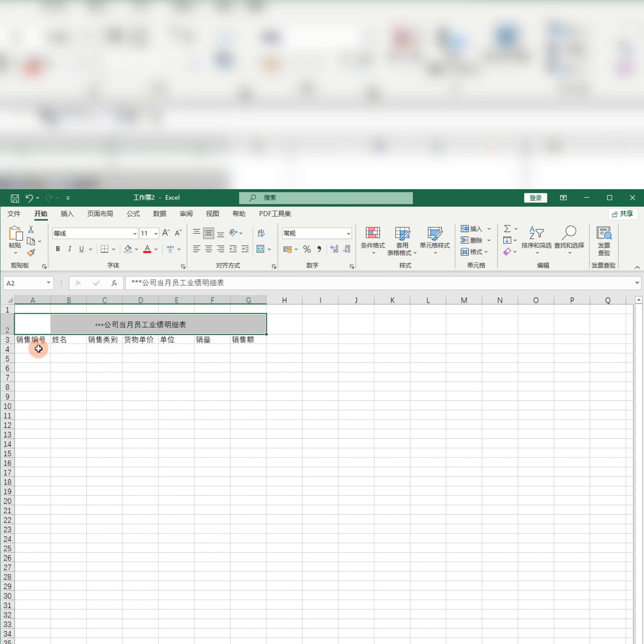Toggle wrap text for cells
The height and width of the screenshot is (644, 644).
[261, 233]
